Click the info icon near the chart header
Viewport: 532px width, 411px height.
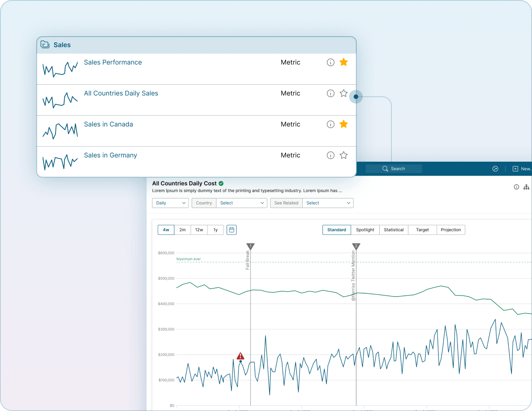(516, 187)
